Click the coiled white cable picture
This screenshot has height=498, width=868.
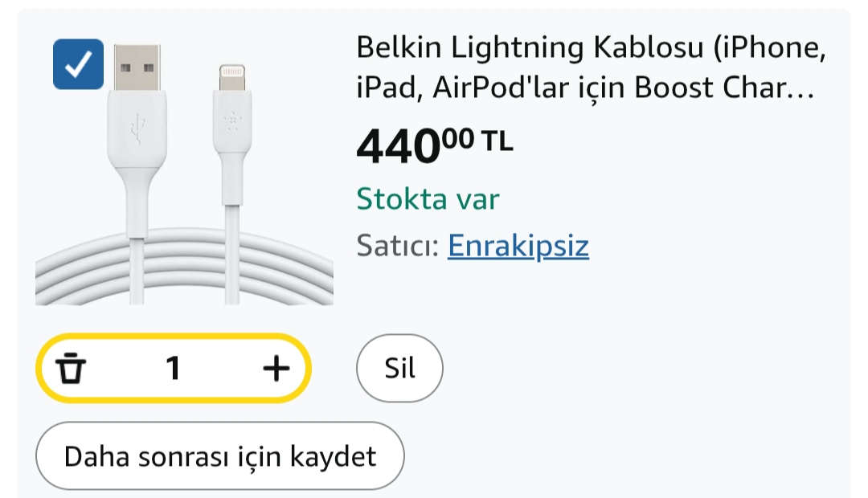[184, 266]
